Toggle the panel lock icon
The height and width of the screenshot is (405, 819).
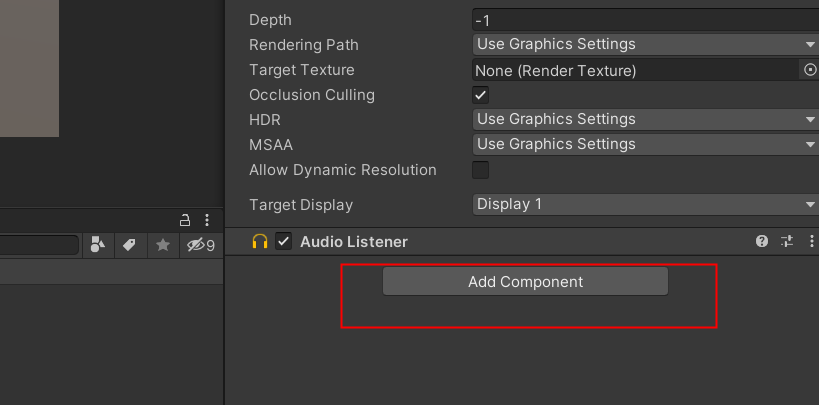point(184,219)
